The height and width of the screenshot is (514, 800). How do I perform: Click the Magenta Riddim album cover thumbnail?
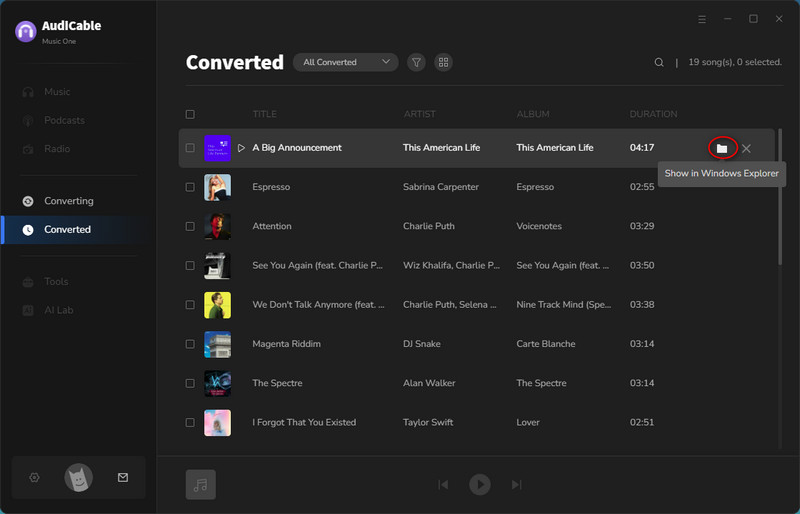(217, 345)
